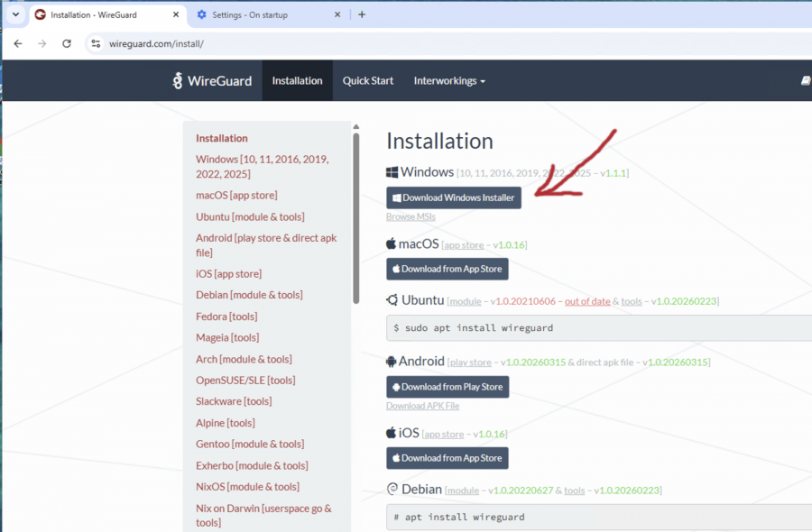Open sidebar Gentoo [module & tools] link
This screenshot has height=532, width=812.
pyautogui.click(x=250, y=445)
